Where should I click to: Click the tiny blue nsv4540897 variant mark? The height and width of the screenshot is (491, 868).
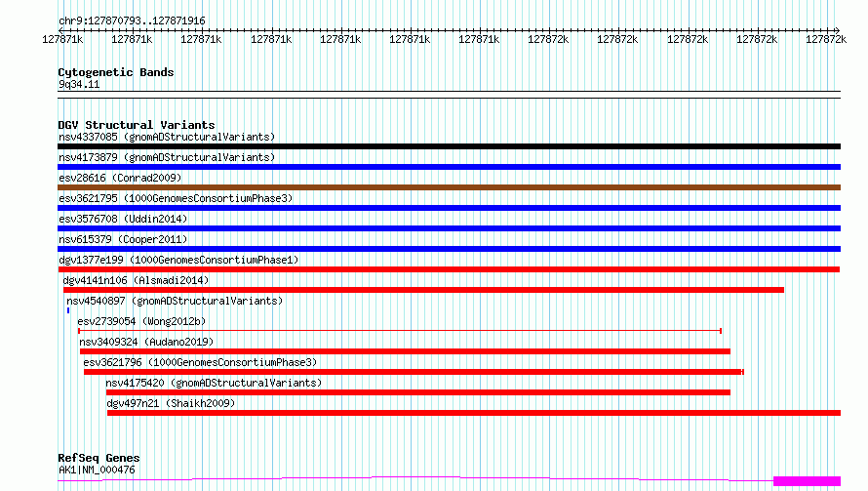point(68,310)
